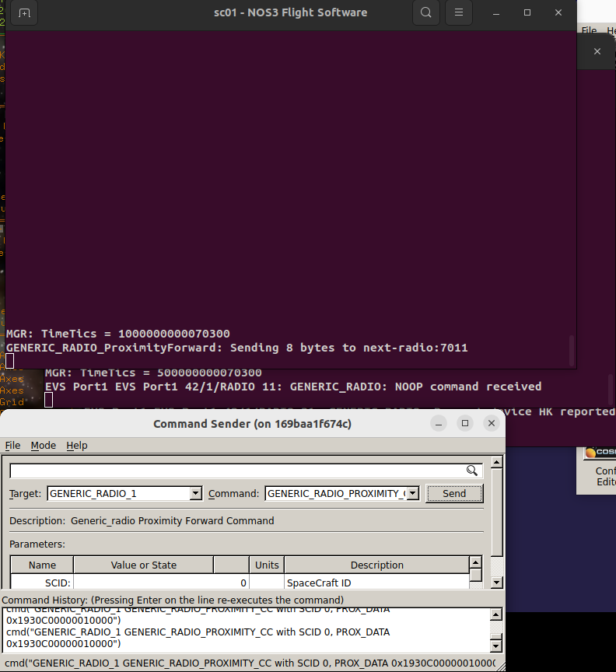616x672 pixels.
Task: Click the search icon in NOS3 terminal header
Action: pos(425,12)
